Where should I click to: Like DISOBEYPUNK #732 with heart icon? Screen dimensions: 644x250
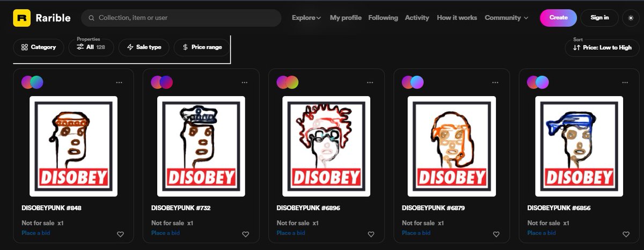245,234
